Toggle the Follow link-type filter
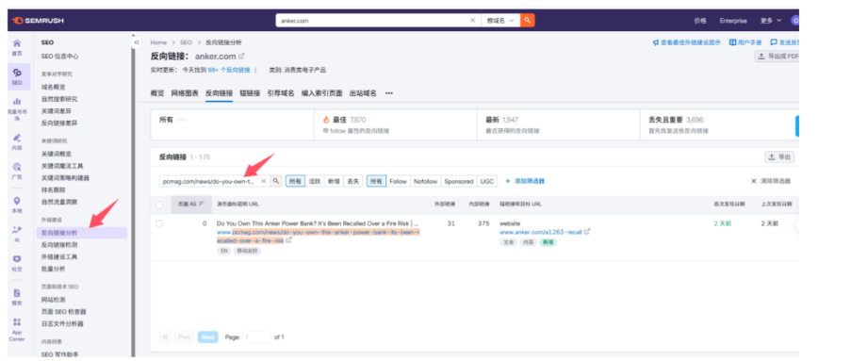The image size is (868, 361). (398, 181)
